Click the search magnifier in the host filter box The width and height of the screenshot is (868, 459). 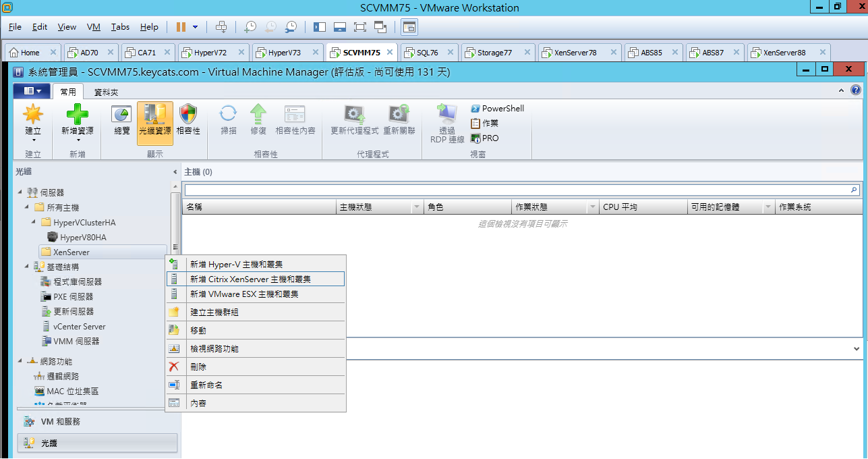coord(854,190)
